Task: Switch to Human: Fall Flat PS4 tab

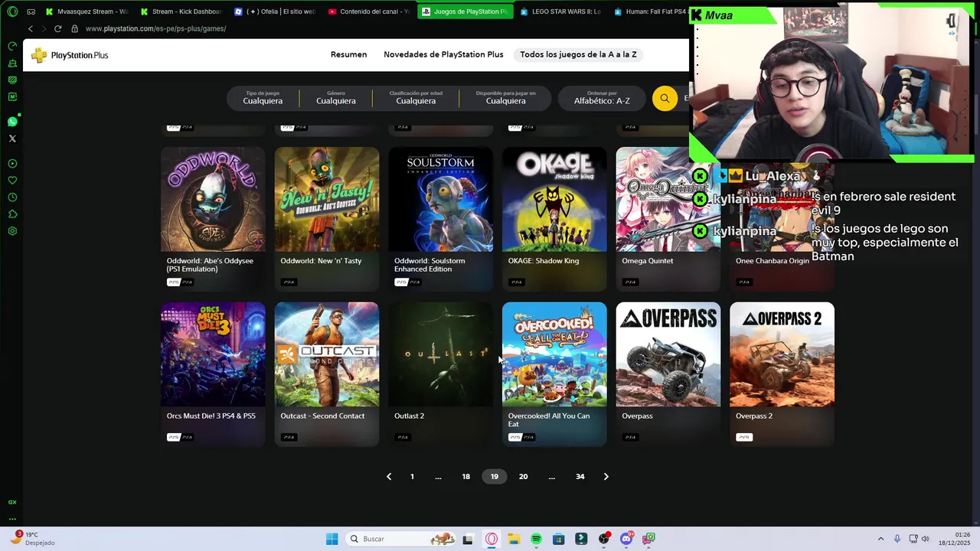Action: coord(649,11)
